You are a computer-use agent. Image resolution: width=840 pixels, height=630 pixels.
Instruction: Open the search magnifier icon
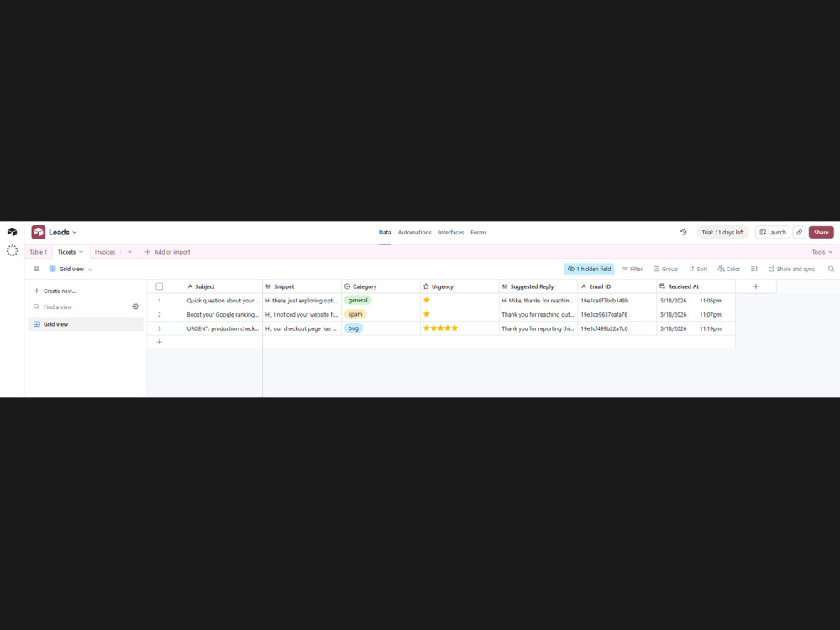pyautogui.click(x=831, y=269)
